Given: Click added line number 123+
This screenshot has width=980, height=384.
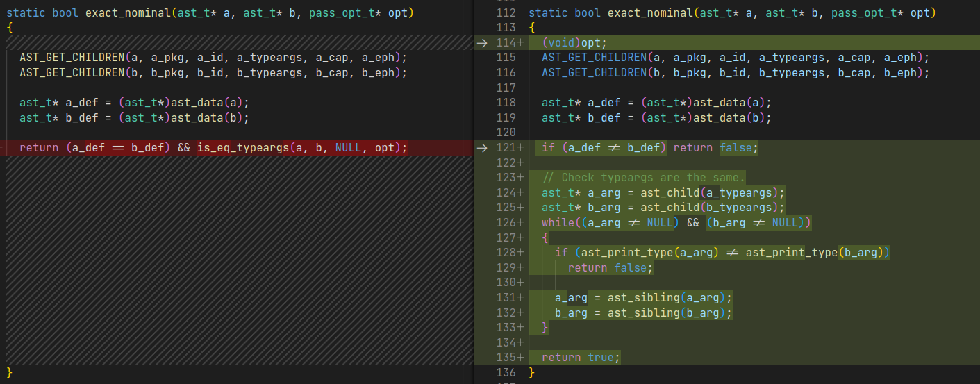Looking at the screenshot, I should (510, 178).
